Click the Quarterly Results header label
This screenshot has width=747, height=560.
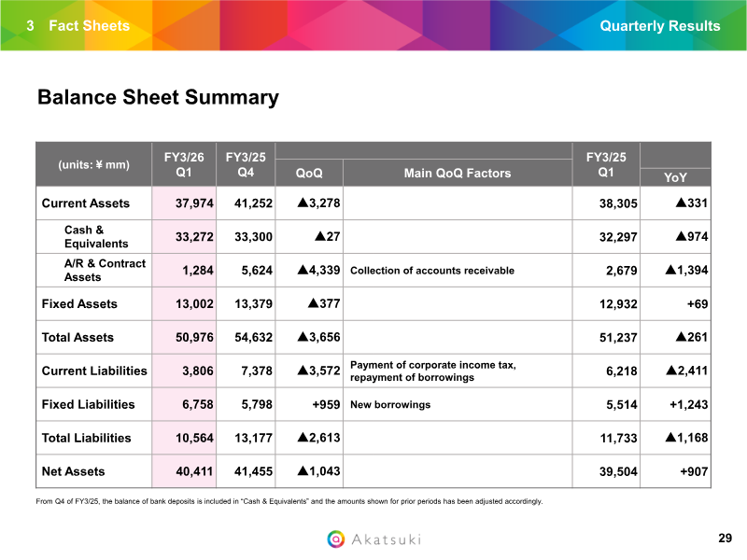coord(659,25)
